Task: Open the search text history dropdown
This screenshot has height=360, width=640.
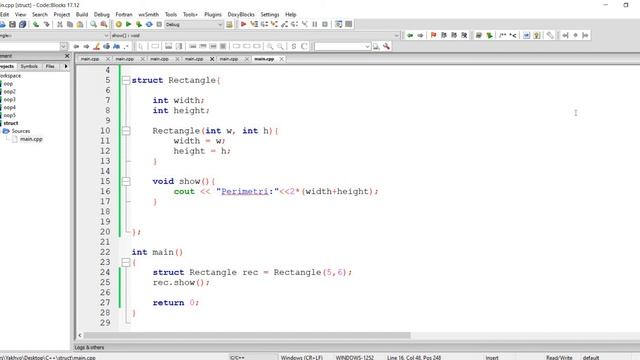Action: (367, 47)
